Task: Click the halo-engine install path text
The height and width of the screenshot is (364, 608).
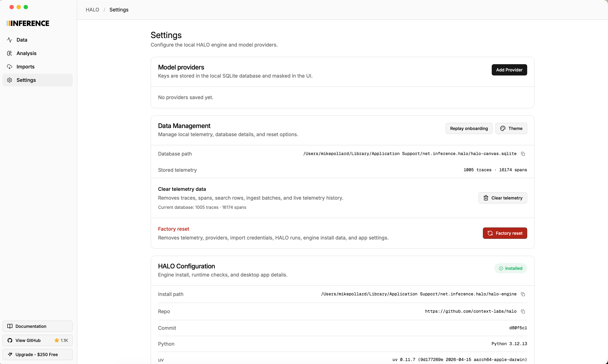Action: click(419, 294)
